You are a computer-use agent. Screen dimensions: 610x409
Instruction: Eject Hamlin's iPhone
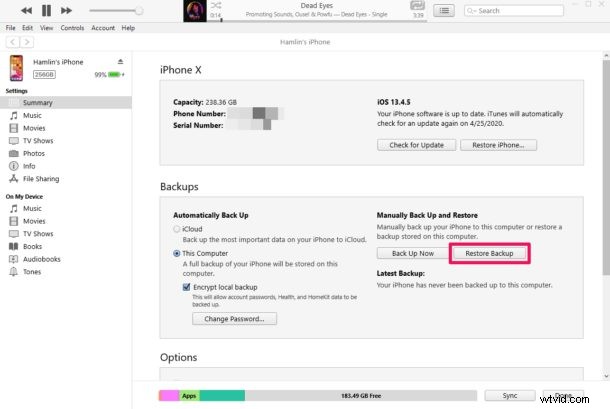click(120, 61)
